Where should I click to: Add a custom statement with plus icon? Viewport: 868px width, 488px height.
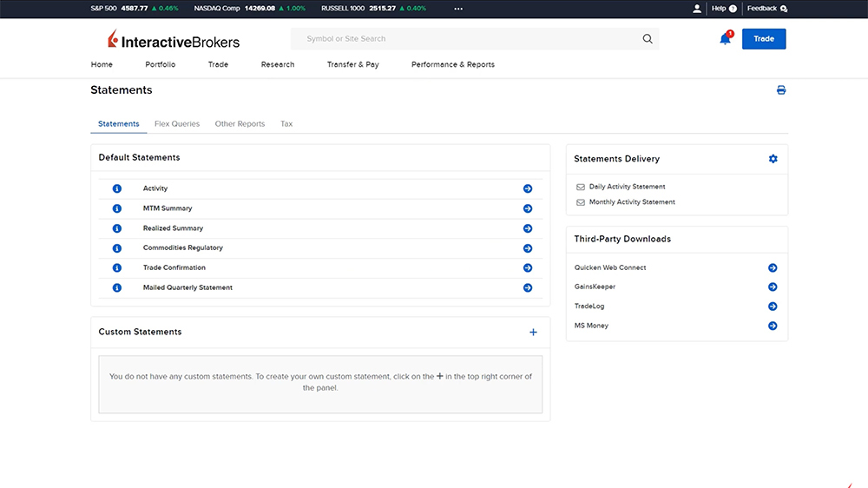[x=533, y=333]
